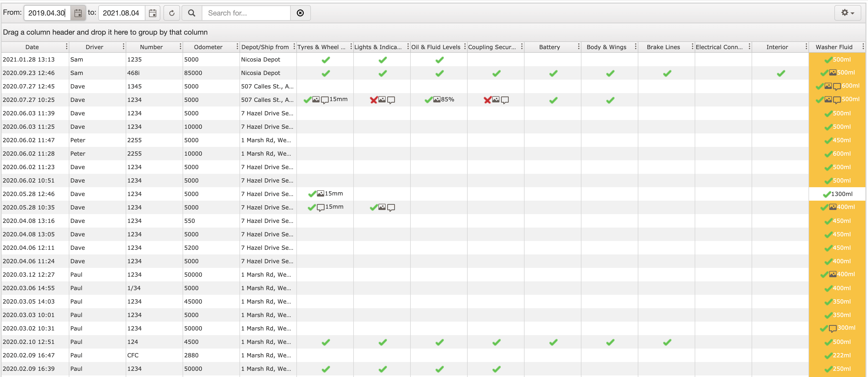Select the 222ml Washer Fluid cell
The width and height of the screenshot is (868, 377).
tap(837, 356)
